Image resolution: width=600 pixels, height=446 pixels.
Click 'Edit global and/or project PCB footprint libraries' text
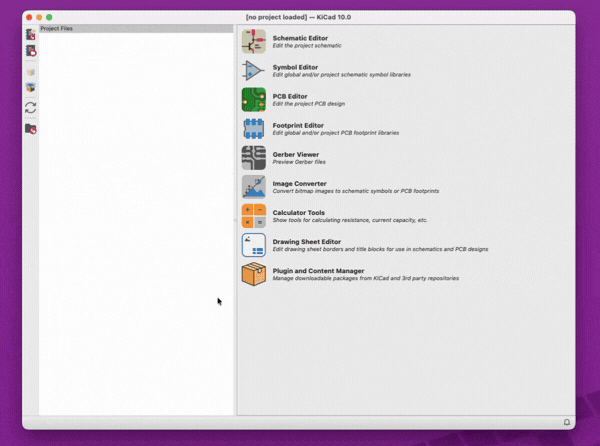click(336, 133)
